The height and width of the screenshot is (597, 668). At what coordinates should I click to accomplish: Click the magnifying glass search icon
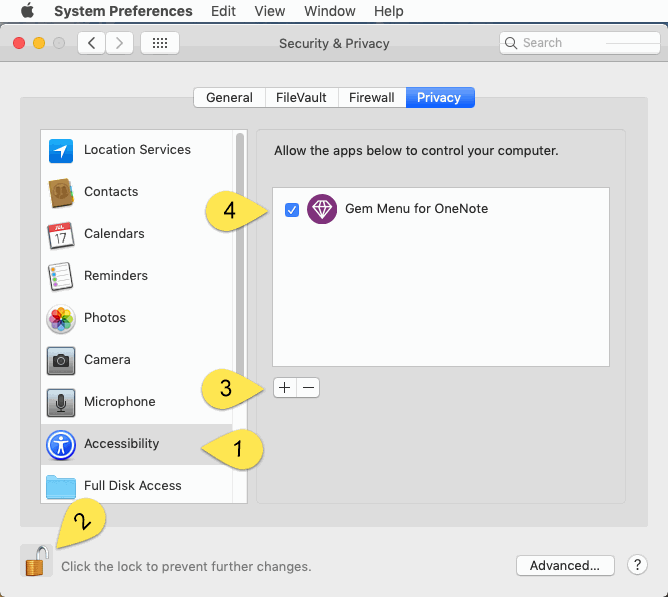click(x=511, y=43)
